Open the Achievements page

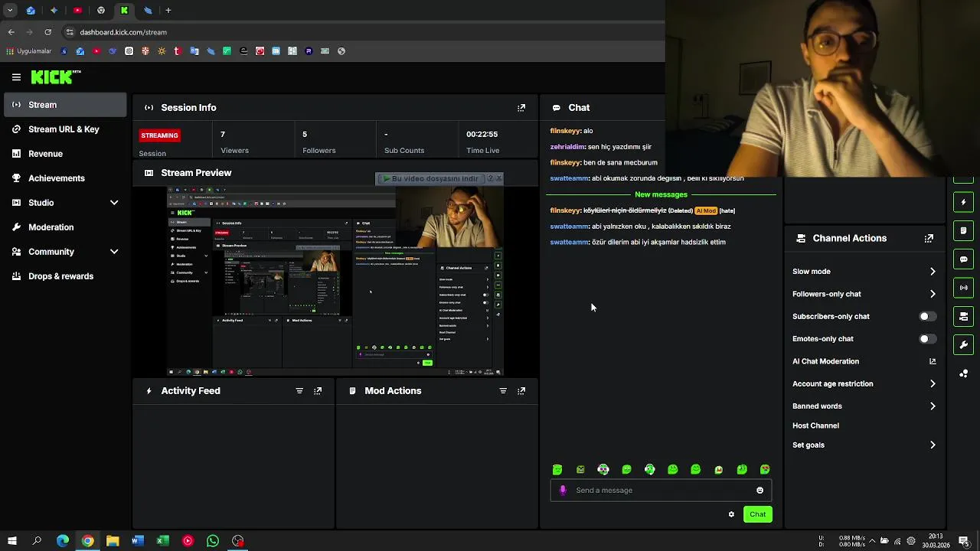[65, 178]
